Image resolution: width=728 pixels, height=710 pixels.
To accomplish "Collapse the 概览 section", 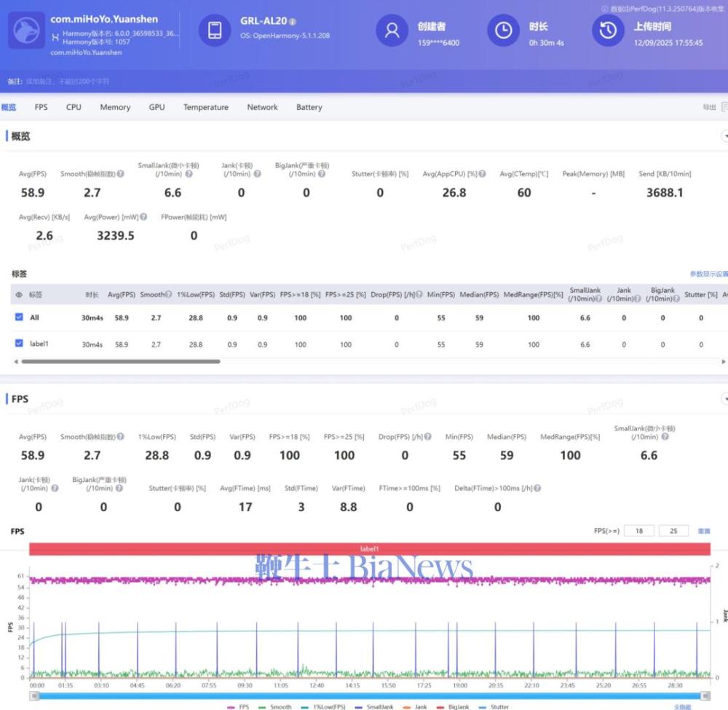I will coord(725,136).
